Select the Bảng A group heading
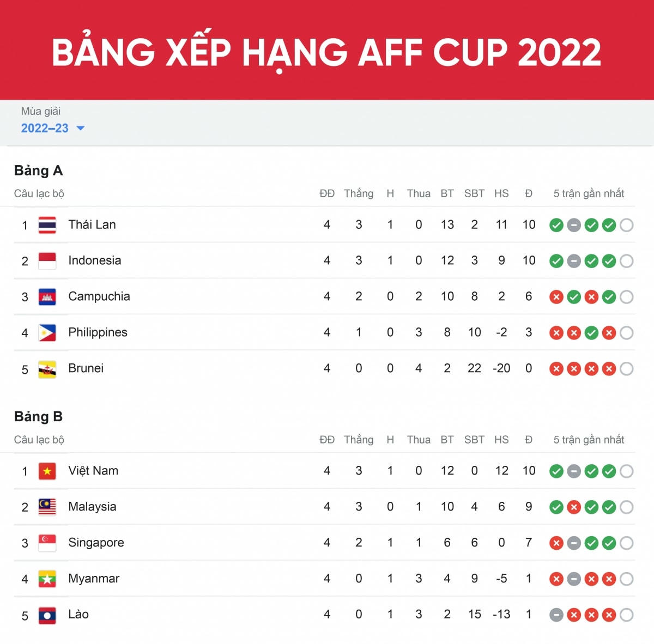This screenshot has width=654, height=644. tap(38, 171)
